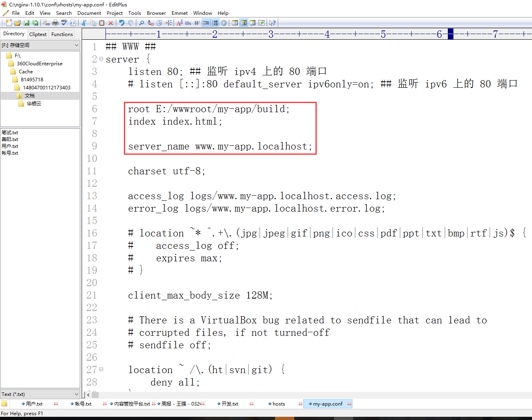The height and width of the screenshot is (420, 532).
Task: Open Preferences with the gear icon
Action: pos(224,23)
